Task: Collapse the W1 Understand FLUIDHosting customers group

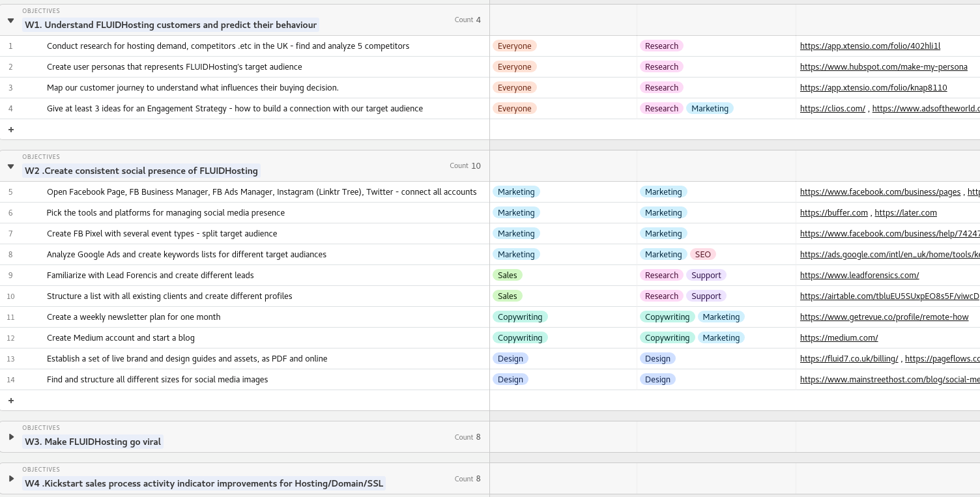Action: coord(10,20)
